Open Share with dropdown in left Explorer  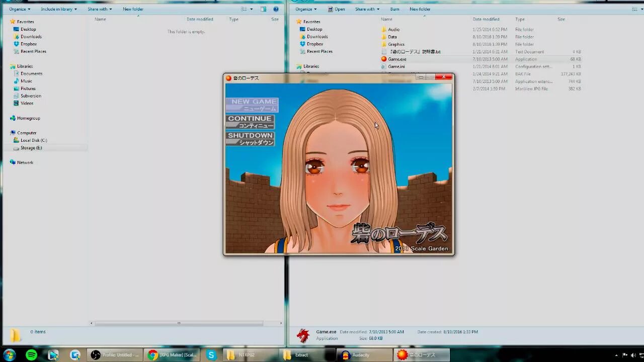click(x=100, y=9)
